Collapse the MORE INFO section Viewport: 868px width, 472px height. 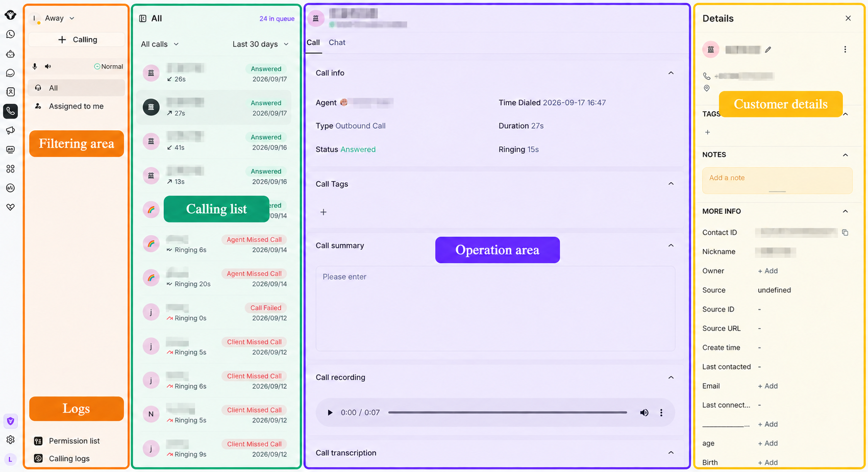[846, 211]
